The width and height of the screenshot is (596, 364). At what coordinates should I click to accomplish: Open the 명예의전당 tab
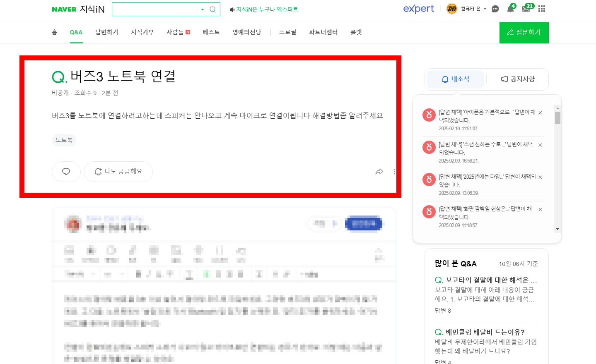pyautogui.click(x=247, y=32)
